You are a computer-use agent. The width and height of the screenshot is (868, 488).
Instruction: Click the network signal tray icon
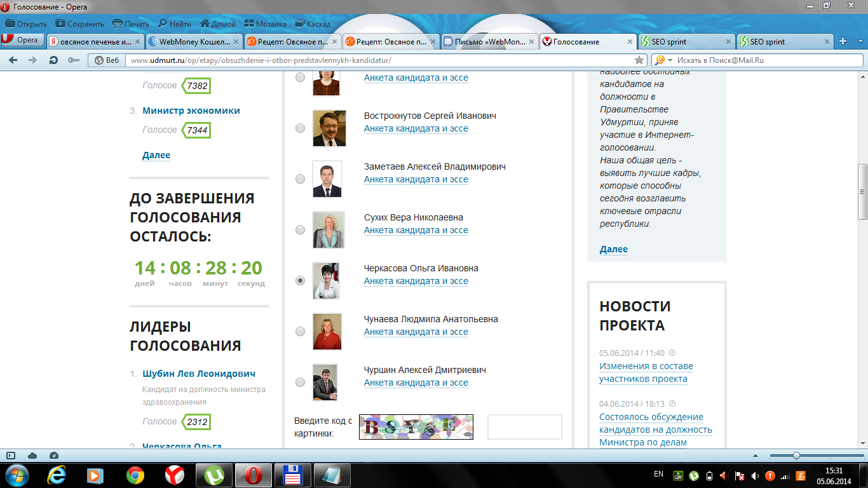[x=785, y=475]
